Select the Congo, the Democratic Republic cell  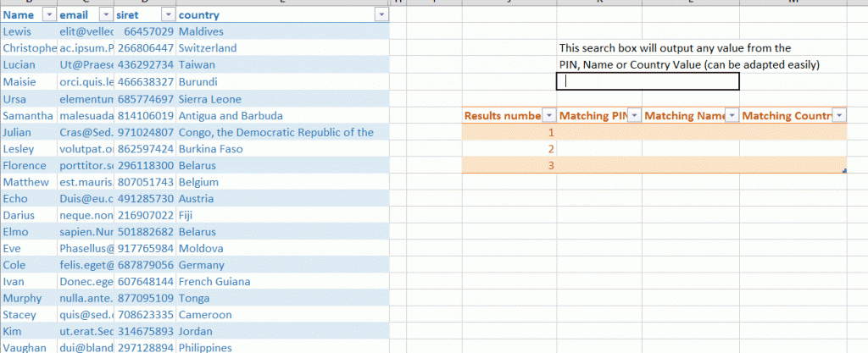click(x=276, y=132)
